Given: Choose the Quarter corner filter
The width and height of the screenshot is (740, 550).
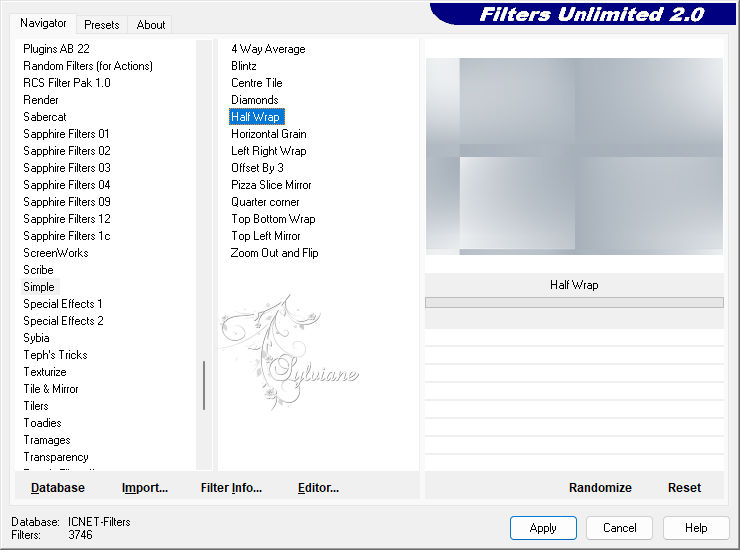Looking at the screenshot, I should pyautogui.click(x=265, y=202).
